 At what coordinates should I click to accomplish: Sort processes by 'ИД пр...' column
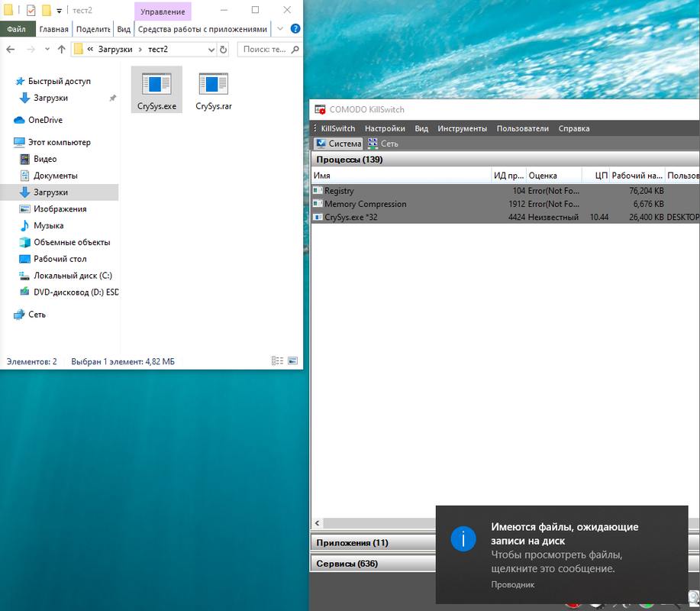[509, 176]
